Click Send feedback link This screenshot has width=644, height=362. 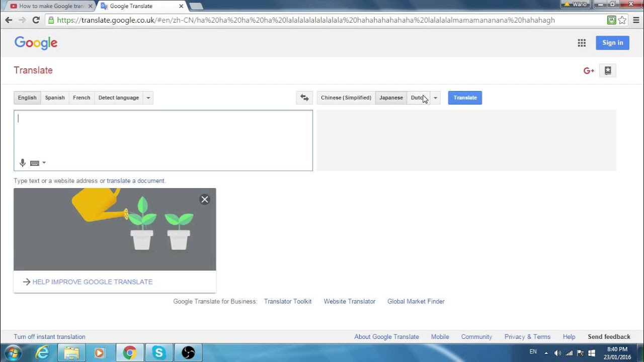609,337
